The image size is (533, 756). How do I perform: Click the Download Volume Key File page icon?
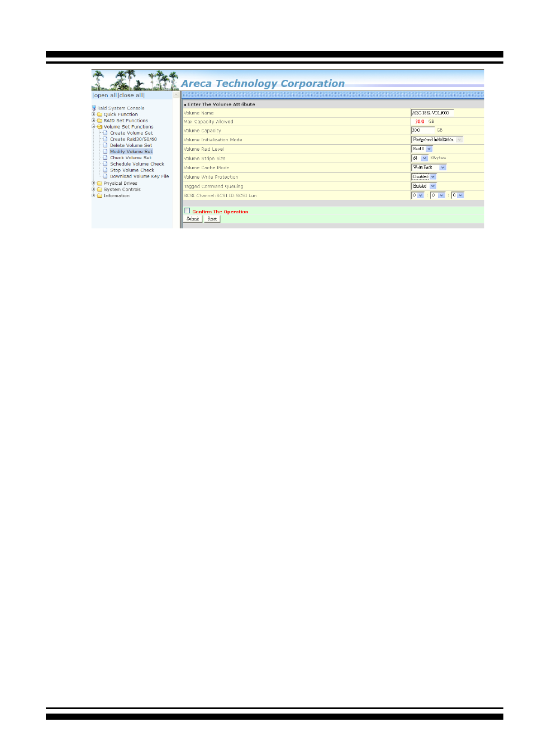[106, 176]
